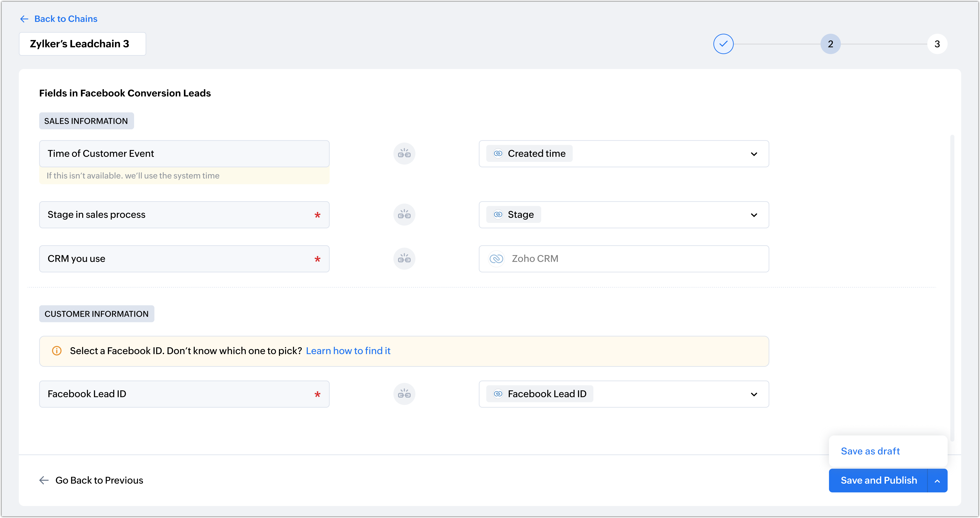Open the Facebook Lead ID mapping dropdown

pos(753,394)
